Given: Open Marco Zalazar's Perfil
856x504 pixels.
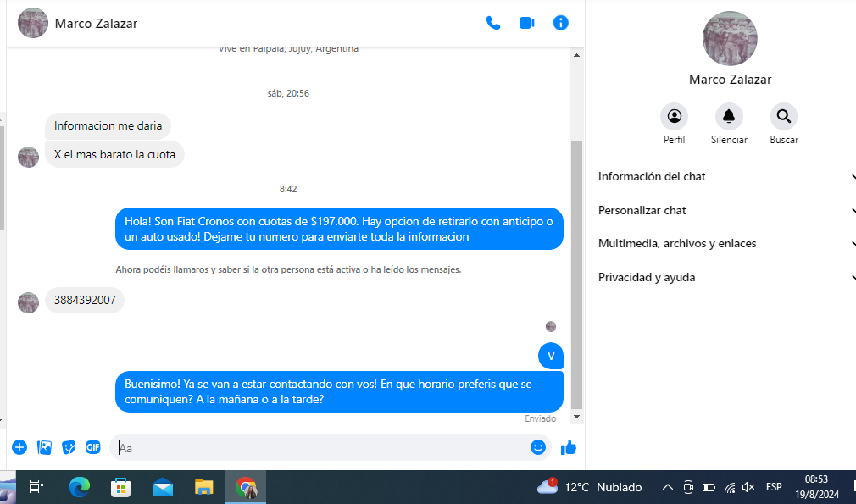Looking at the screenshot, I should (x=675, y=117).
